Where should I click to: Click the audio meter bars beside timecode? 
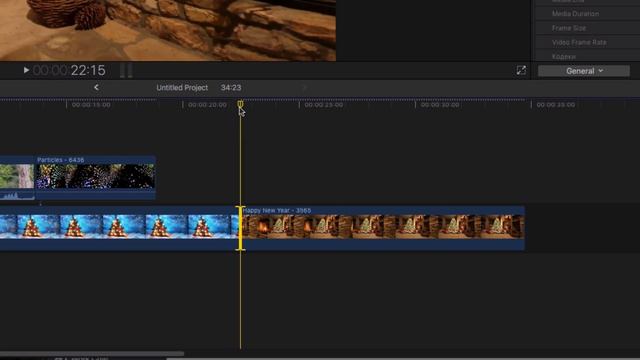pyautogui.click(x=126, y=70)
